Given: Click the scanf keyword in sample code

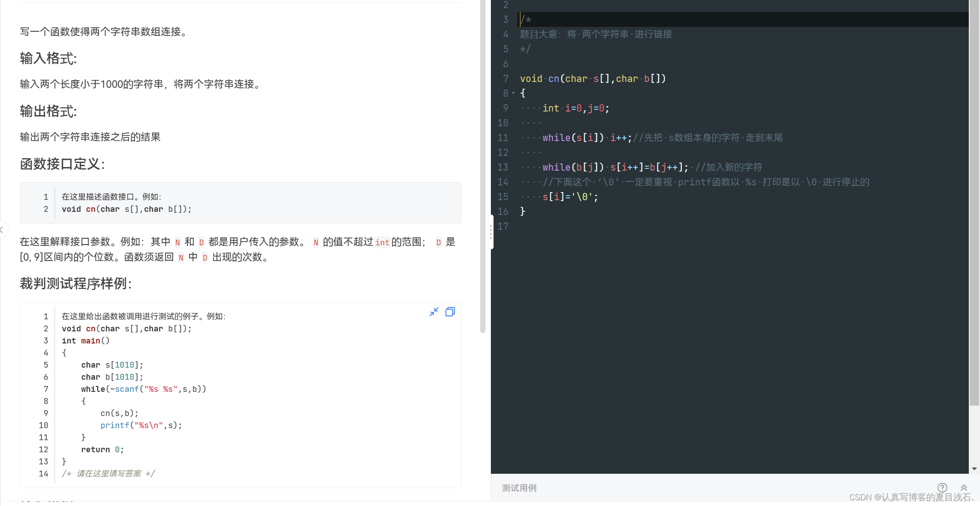Looking at the screenshot, I should [x=126, y=389].
